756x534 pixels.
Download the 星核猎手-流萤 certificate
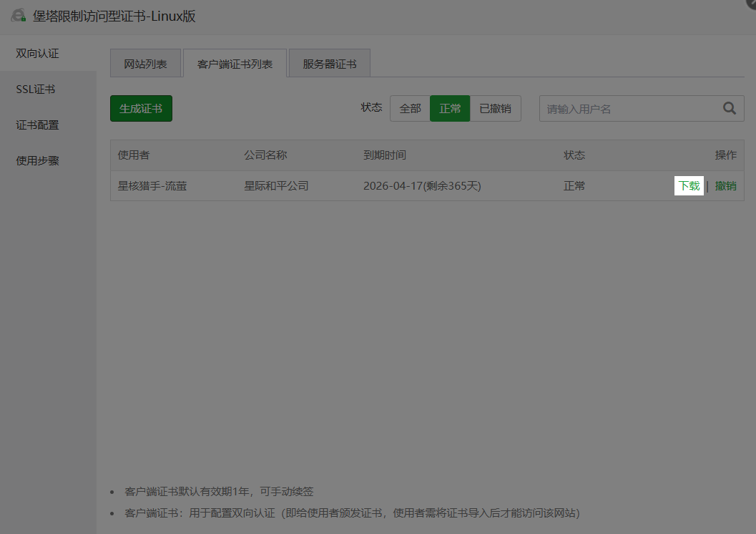688,185
